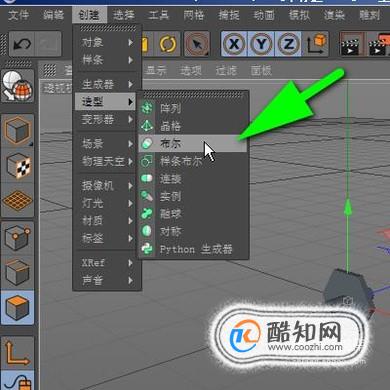Screen dimensions: 390x390
Task: Expand the 变形器 submenu arrow
Action: (x=131, y=119)
